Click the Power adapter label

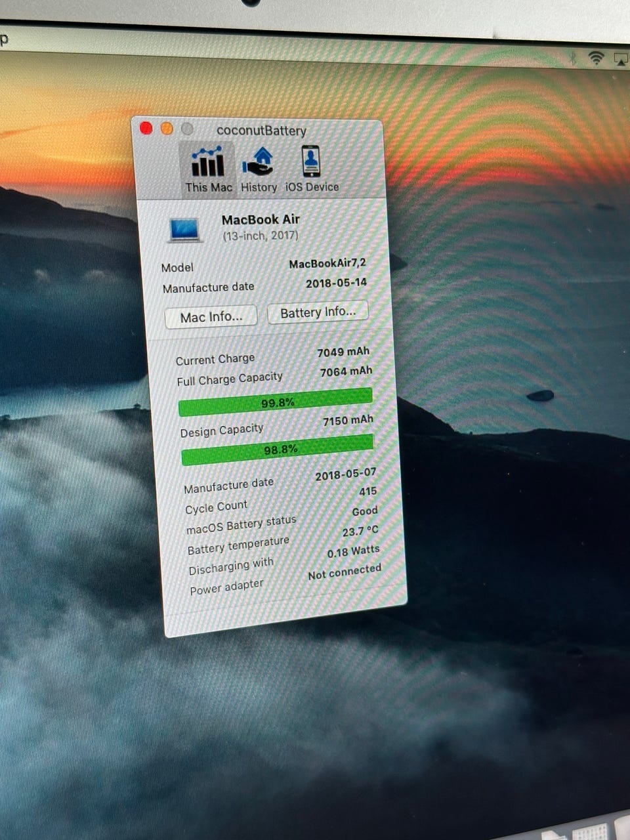tap(226, 587)
